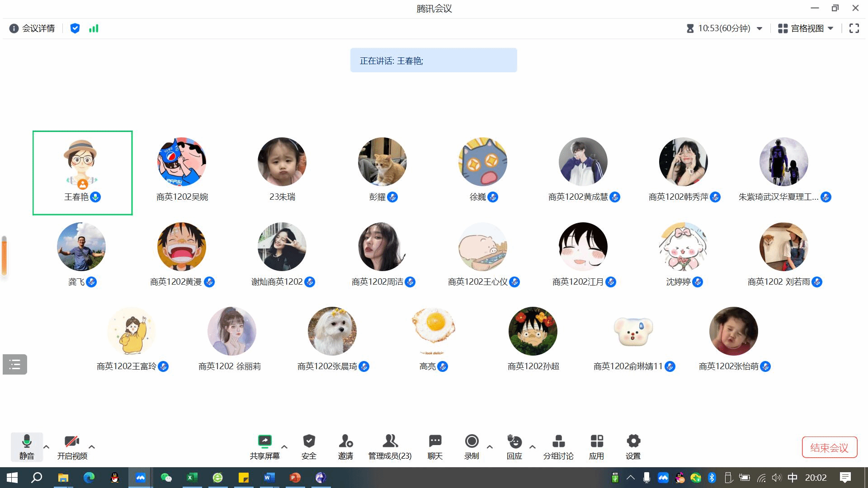
Task: Toggle fullscreen mode icon
Action: 854,28
